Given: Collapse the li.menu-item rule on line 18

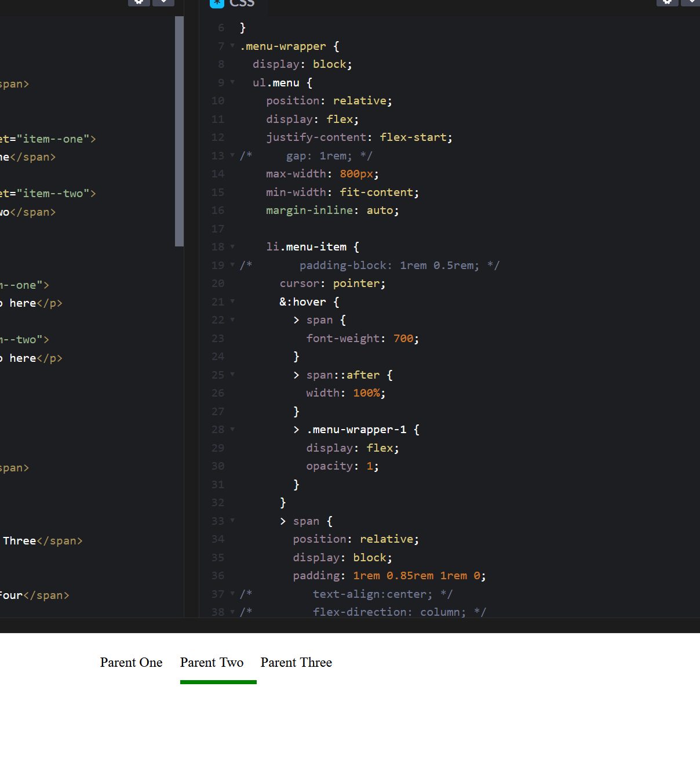Looking at the screenshot, I should point(232,247).
